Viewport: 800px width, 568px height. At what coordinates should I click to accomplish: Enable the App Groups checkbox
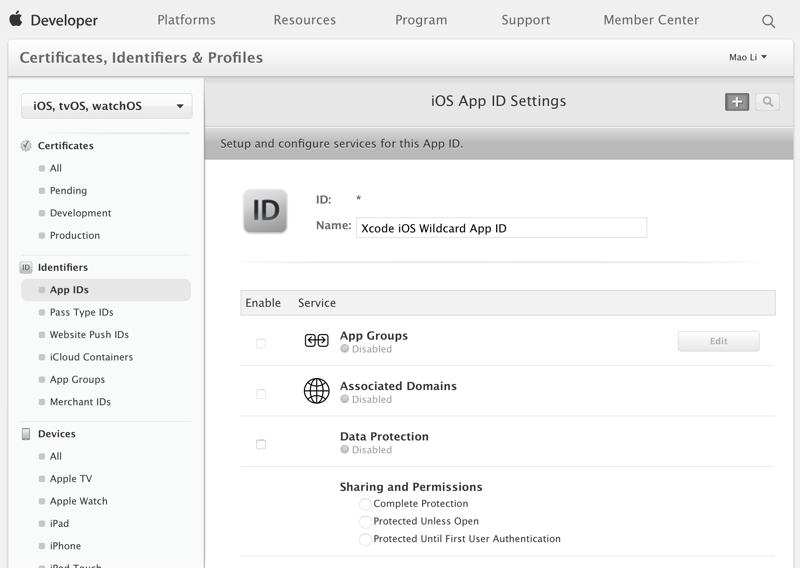click(261, 343)
